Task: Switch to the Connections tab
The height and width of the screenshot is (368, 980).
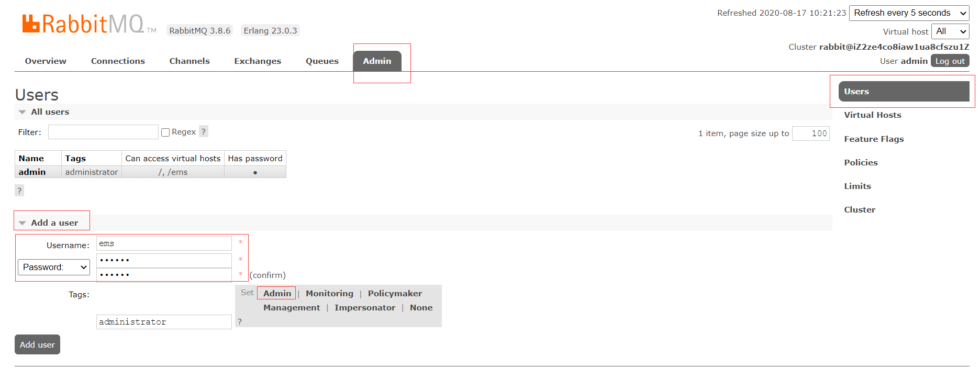Action: coord(118,61)
